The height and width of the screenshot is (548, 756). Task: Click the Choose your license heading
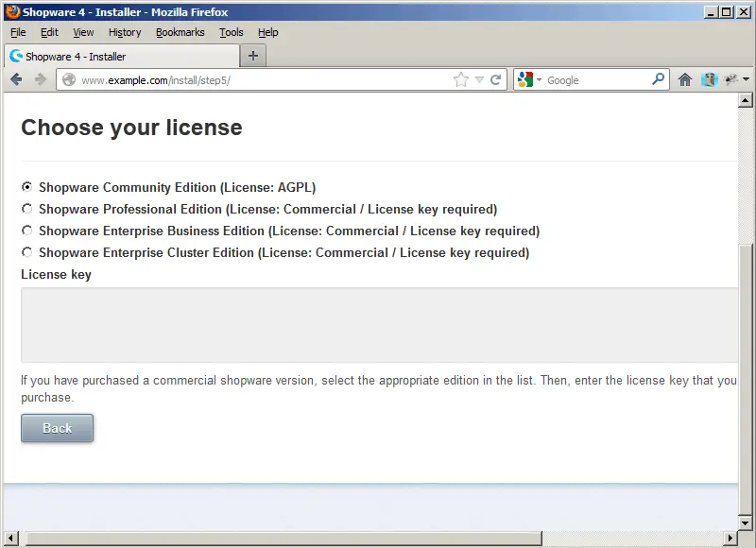(131, 128)
